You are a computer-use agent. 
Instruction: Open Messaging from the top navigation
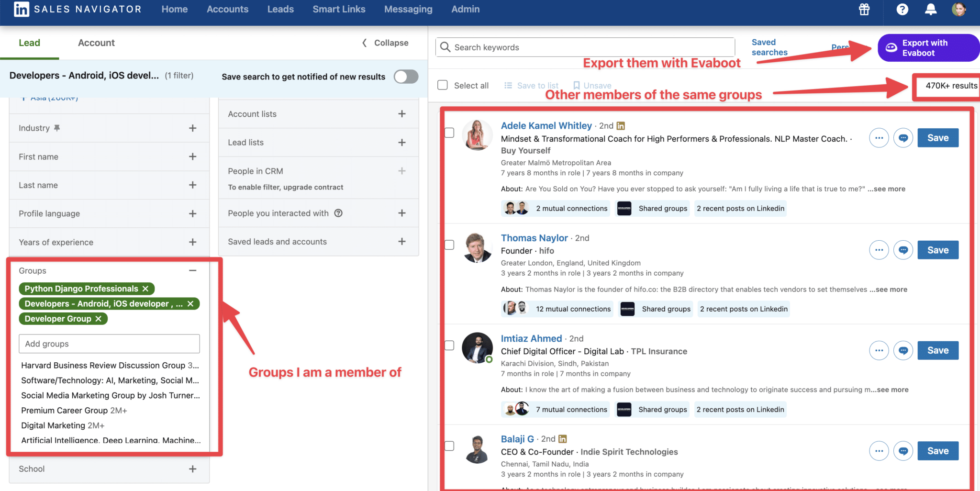tap(408, 9)
